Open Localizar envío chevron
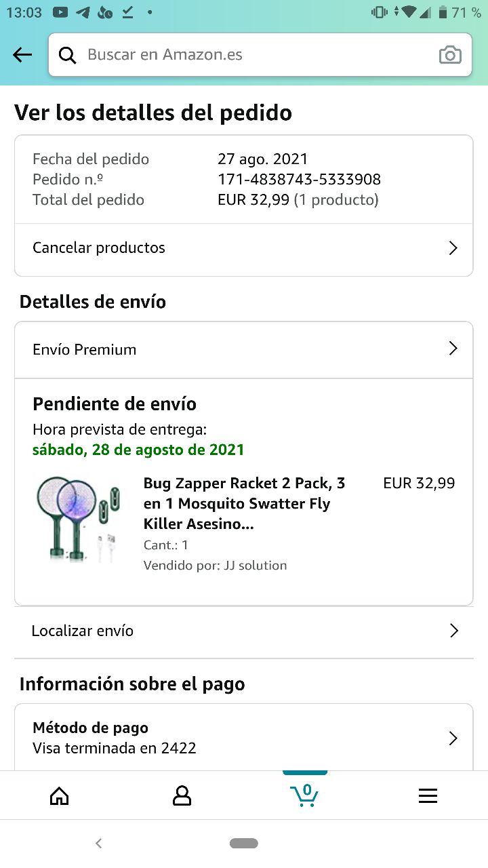This screenshot has height=868, width=488. tap(453, 631)
